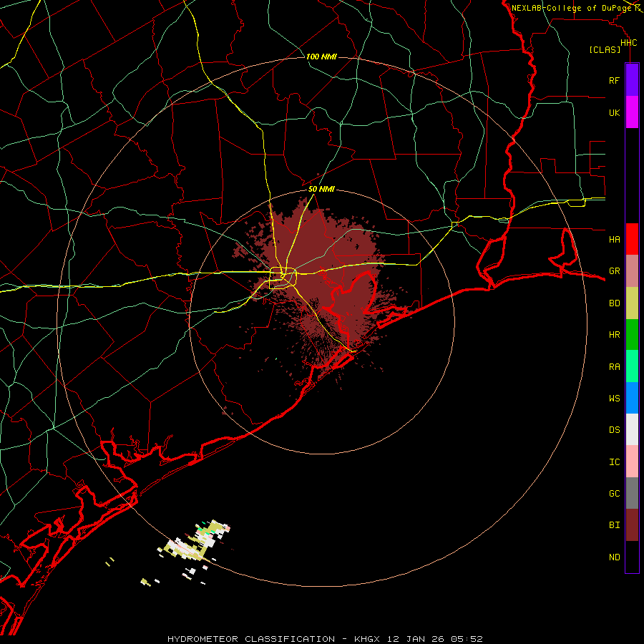The image size is (644, 644).
Task: Click the HR legend label
Action: tap(614, 335)
